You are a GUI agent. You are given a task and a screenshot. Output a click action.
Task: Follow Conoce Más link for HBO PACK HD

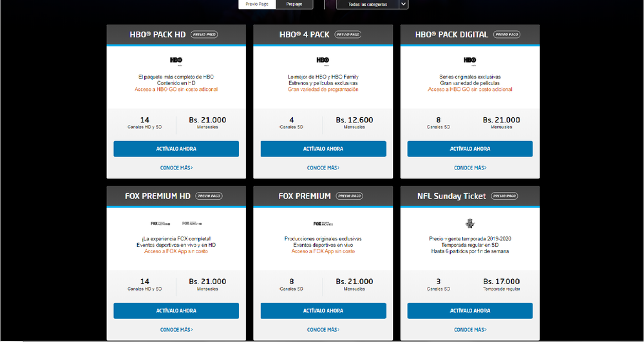(x=176, y=168)
